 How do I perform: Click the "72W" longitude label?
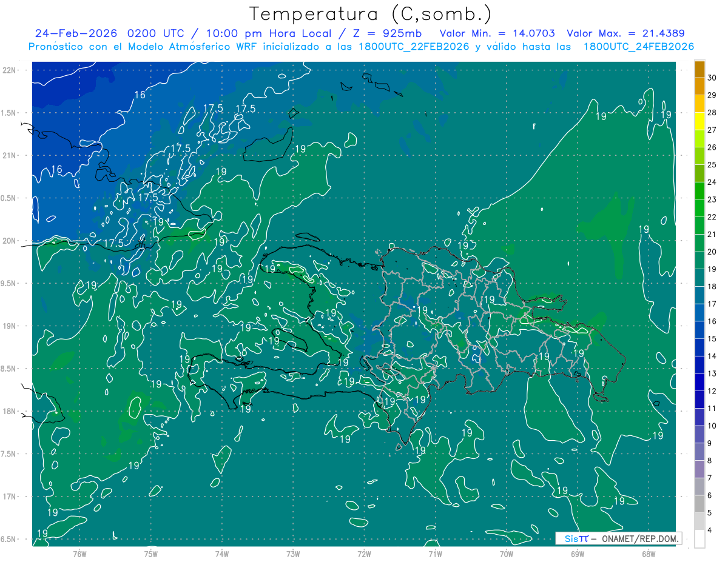click(x=364, y=554)
